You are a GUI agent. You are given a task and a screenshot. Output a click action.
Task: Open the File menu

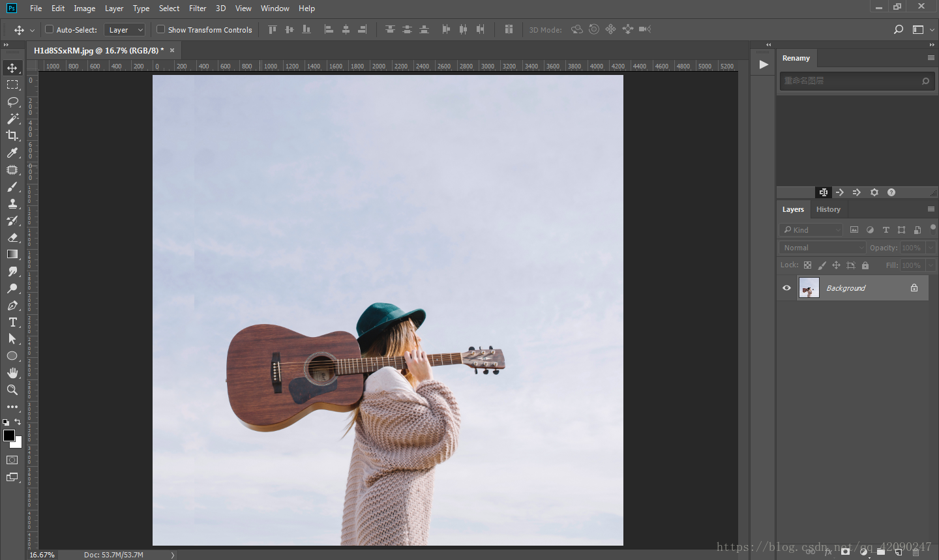[x=36, y=8]
